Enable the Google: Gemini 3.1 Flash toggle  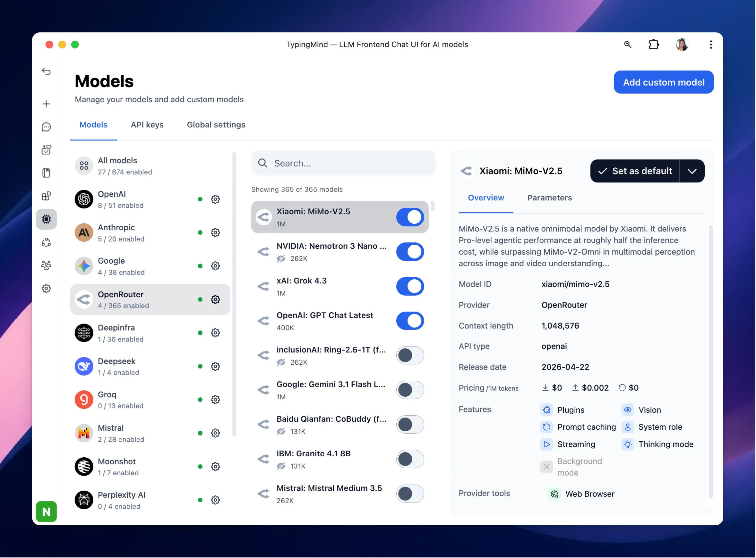(x=410, y=390)
